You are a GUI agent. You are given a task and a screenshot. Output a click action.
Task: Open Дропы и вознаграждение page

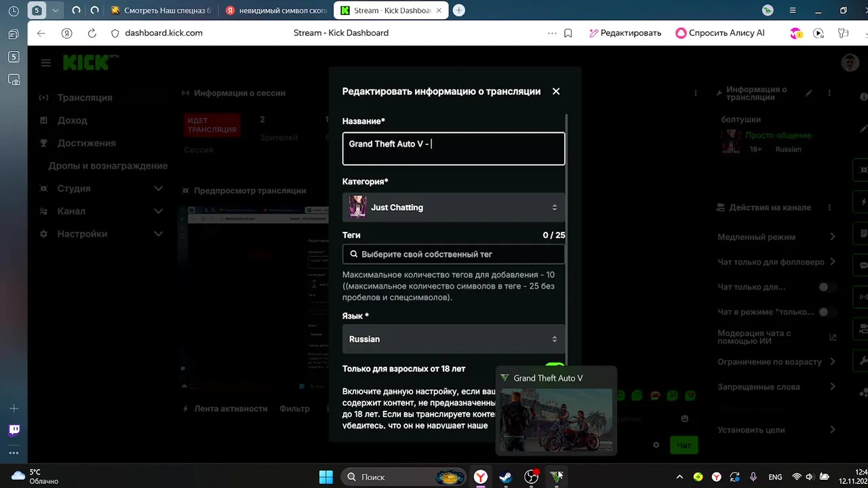point(108,166)
